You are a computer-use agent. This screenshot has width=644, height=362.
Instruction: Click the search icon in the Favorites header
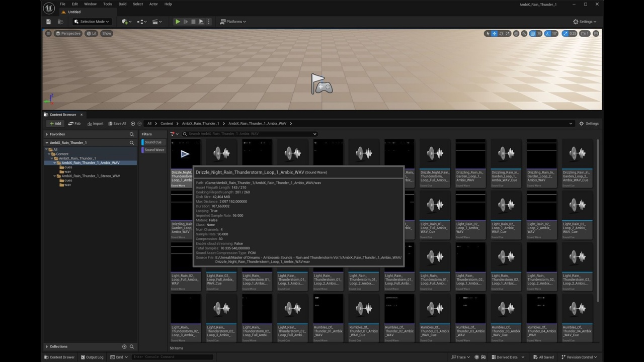[x=132, y=134]
